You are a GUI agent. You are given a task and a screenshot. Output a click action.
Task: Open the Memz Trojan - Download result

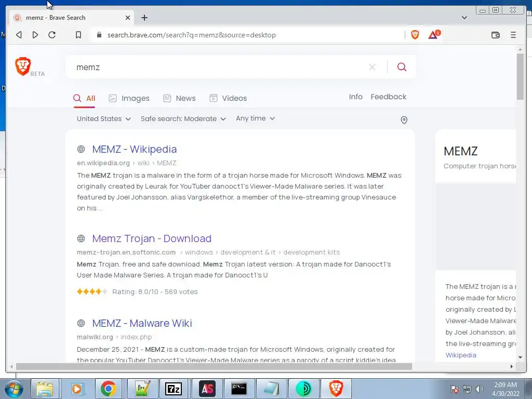point(152,238)
